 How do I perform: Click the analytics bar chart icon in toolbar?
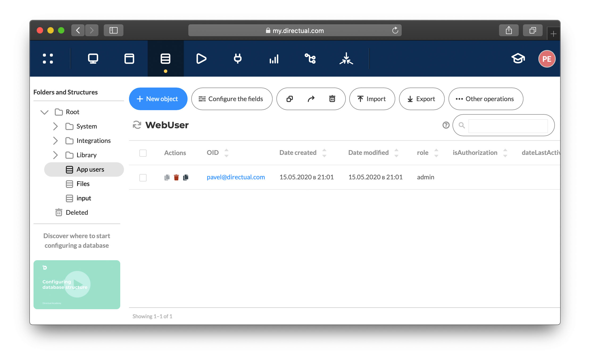(274, 59)
